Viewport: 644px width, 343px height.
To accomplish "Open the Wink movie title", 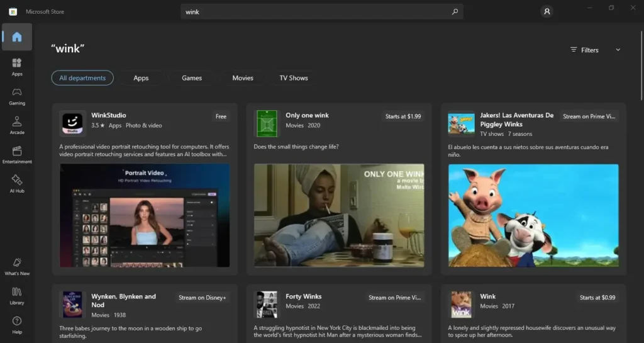I will tap(487, 296).
